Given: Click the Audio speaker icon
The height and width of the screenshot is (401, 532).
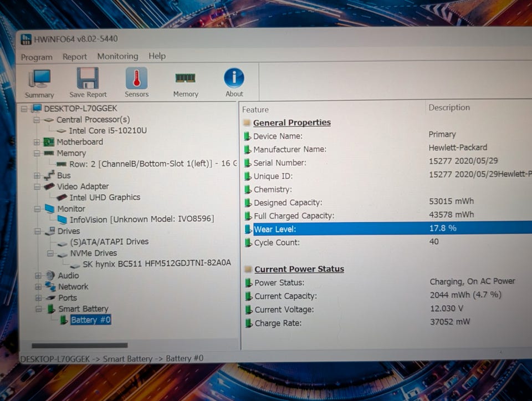Looking at the screenshot, I should [x=50, y=275].
